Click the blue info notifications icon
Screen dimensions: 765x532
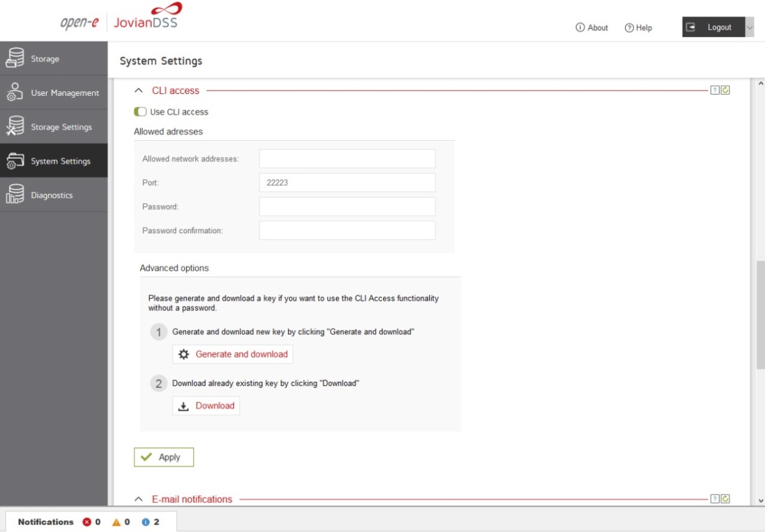coord(145,522)
